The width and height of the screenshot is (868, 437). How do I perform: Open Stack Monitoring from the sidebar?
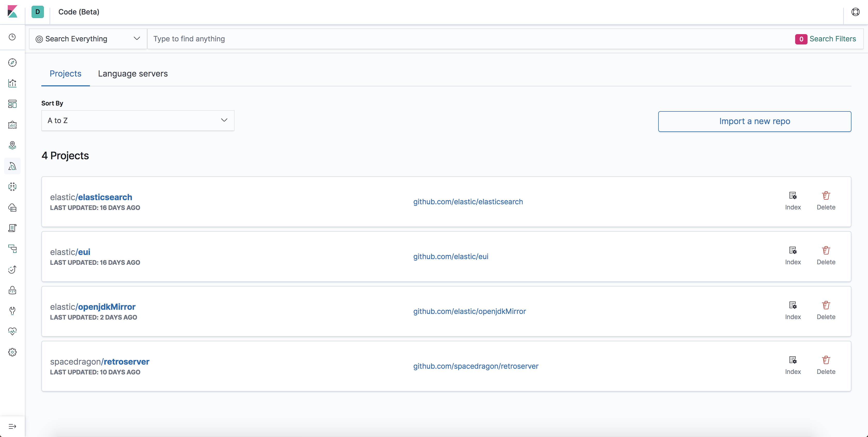click(x=12, y=331)
